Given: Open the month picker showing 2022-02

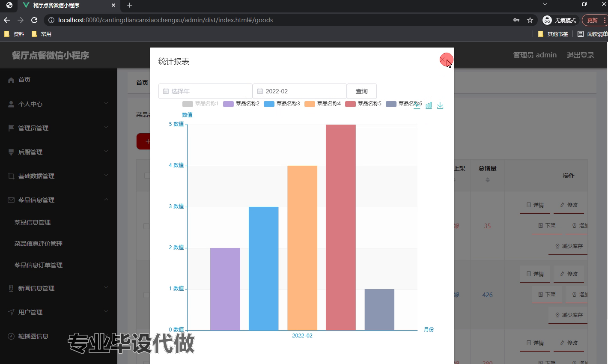Looking at the screenshot, I should 300,91.
